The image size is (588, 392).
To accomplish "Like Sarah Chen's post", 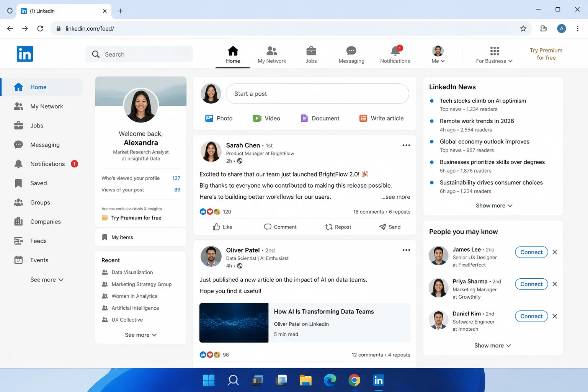I will (x=222, y=227).
